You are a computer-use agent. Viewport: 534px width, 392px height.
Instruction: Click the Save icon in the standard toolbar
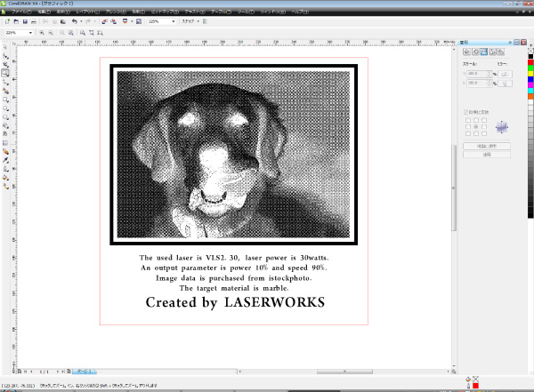coord(25,21)
